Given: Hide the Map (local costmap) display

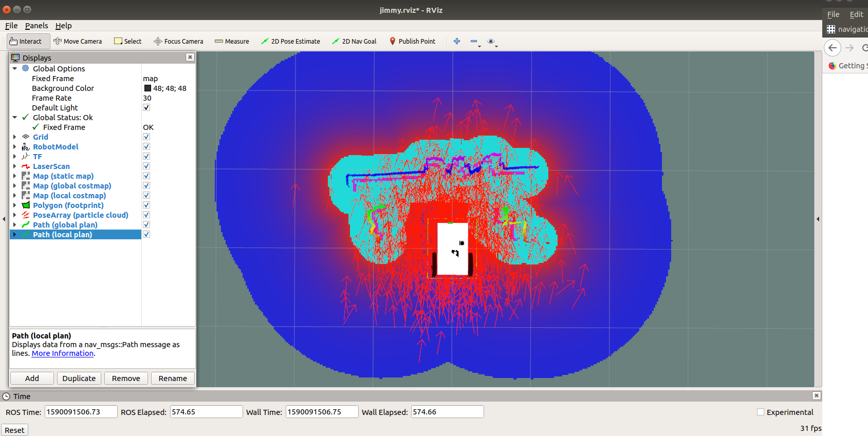Looking at the screenshot, I should click(146, 195).
